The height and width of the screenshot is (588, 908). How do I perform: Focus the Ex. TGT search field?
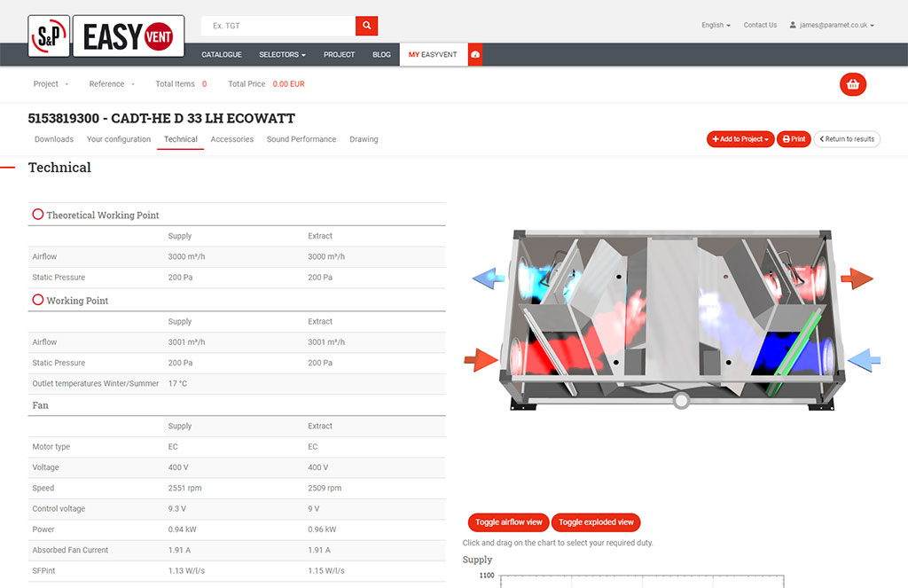tap(278, 26)
